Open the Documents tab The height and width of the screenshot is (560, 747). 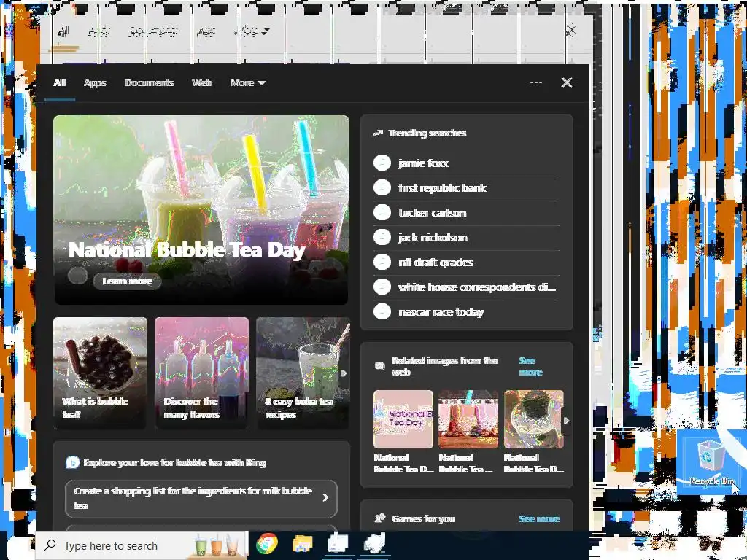[149, 83]
